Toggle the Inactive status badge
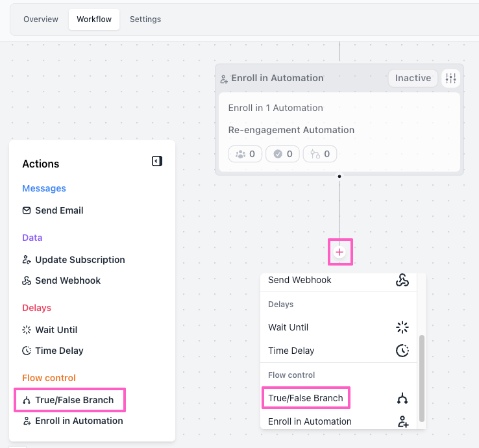Image resolution: width=479 pixels, height=448 pixels. tap(413, 78)
